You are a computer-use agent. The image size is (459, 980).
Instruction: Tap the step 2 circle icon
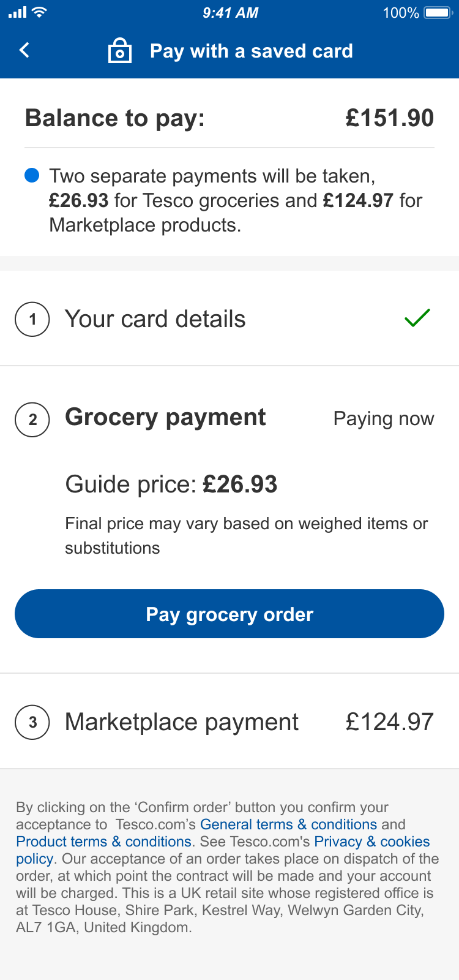point(32,420)
